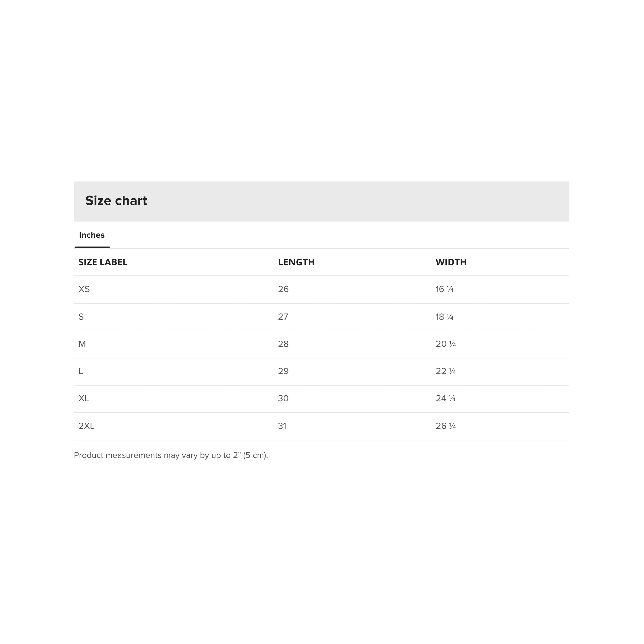This screenshot has width=644, height=644.
Task: Click the SIZE LABEL column header
Action: 103,262
